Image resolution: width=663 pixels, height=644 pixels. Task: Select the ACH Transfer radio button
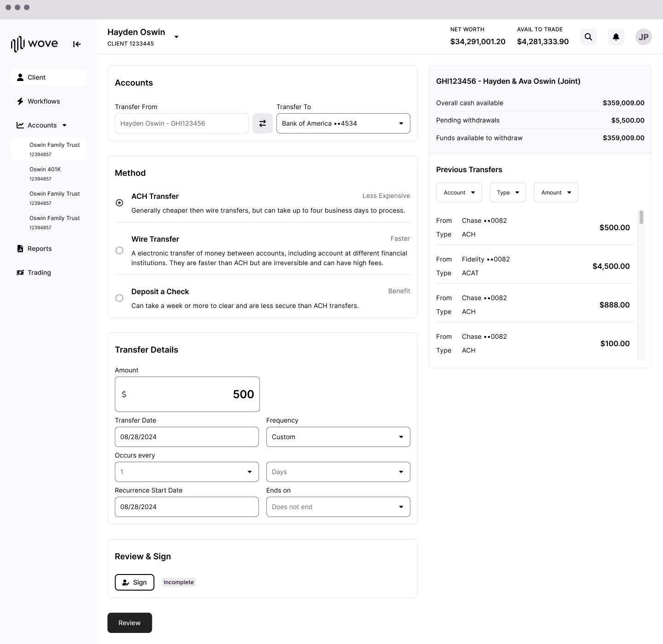pyautogui.click(x=119, y=203)
